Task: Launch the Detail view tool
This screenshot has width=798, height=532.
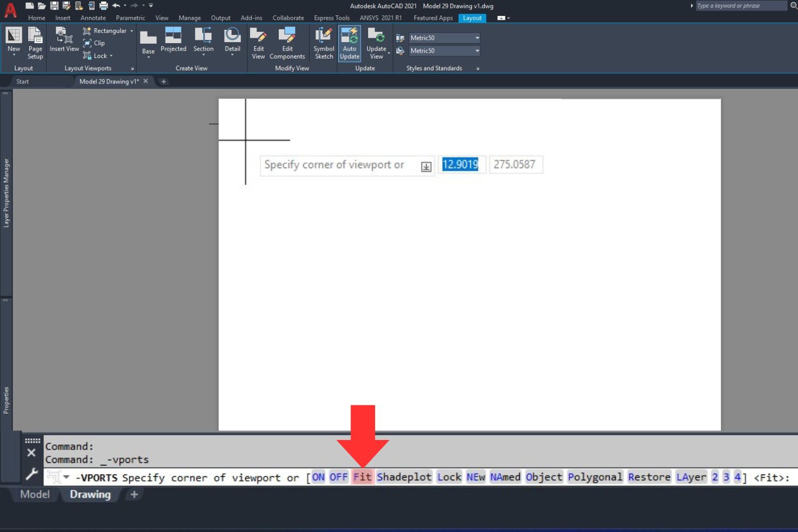Action: pyautogui.click(x=232, y=43)
